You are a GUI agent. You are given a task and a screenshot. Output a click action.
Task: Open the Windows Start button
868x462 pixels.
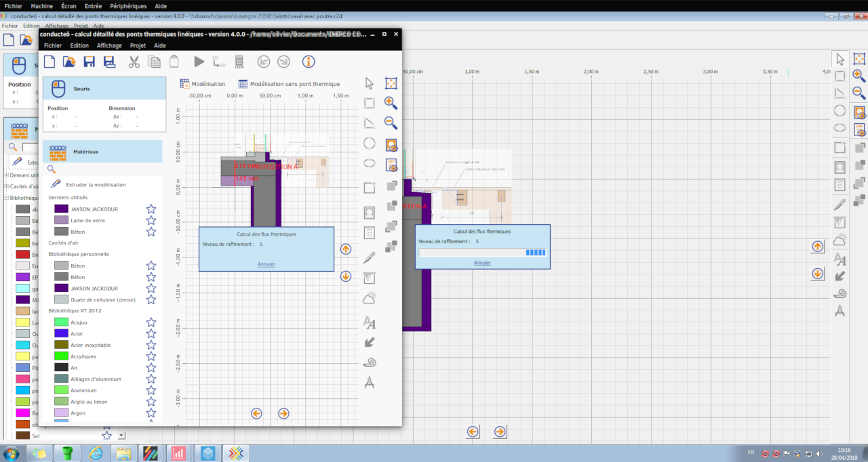click(x=12, y=453)
